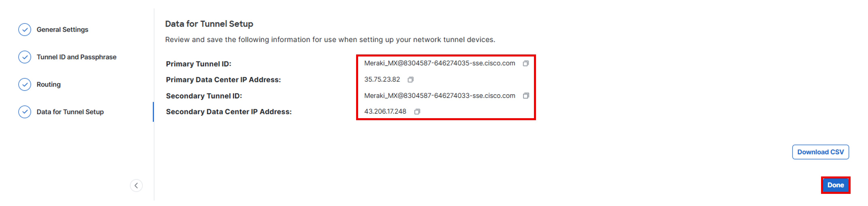Click the Tunnel ID and Passphrase checkmark icon

(25, 57)
